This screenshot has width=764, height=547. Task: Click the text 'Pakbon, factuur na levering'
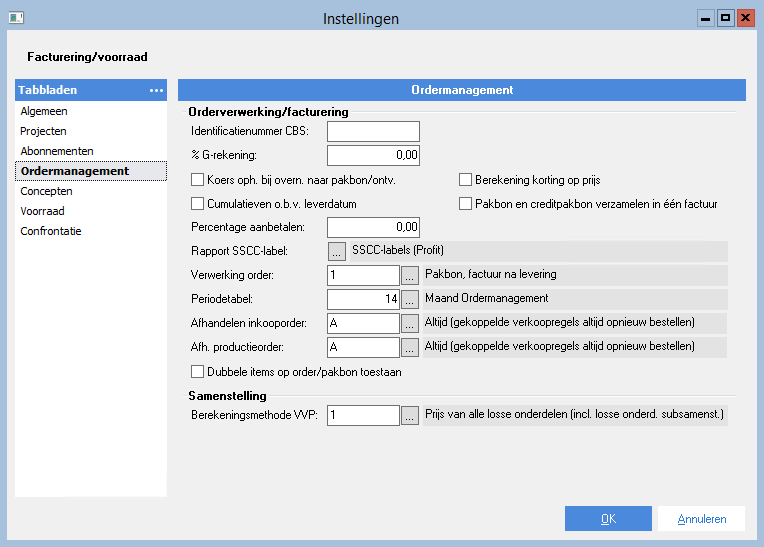click(491, 274)
